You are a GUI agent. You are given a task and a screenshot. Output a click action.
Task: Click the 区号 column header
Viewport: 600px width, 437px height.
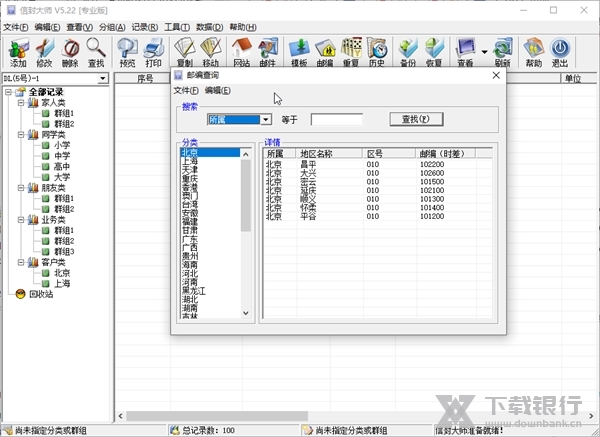click(389, 154)
